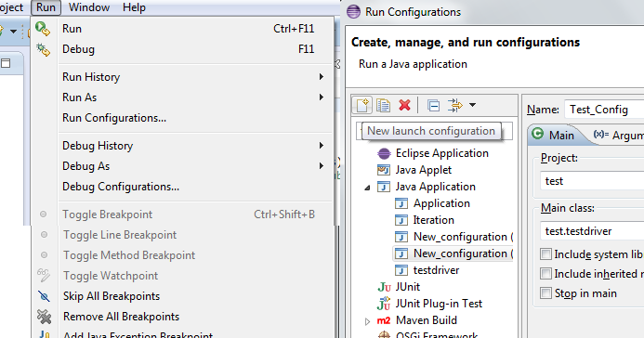Viewport: 644px width, 338px height.
Task: Open the Window menu
Action: pyautogui.click(x=89, y=7)
